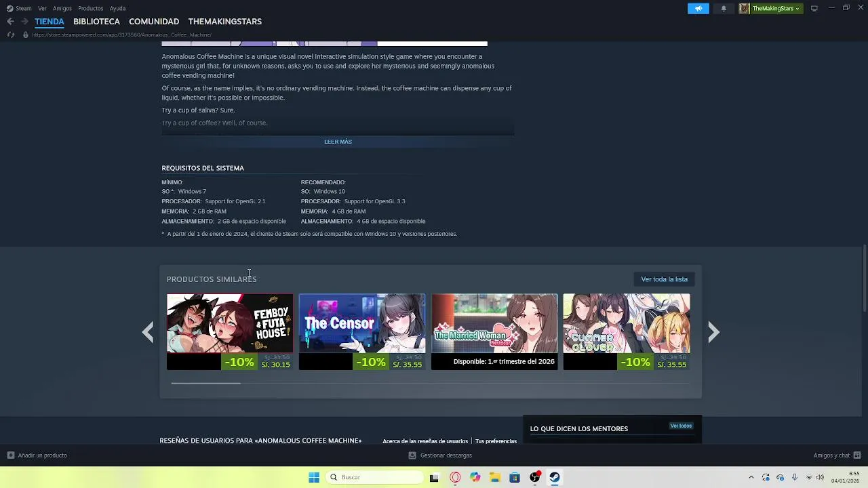868x488 pixels.
Task: Open Task View on the taskbar
Action: point(434,477)
